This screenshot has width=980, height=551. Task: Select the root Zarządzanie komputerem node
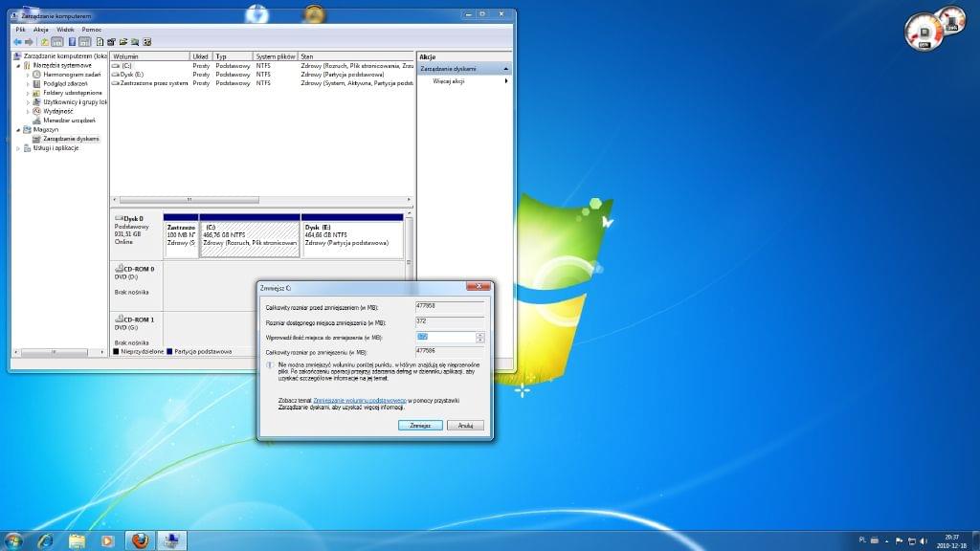(x=65, y=56)
